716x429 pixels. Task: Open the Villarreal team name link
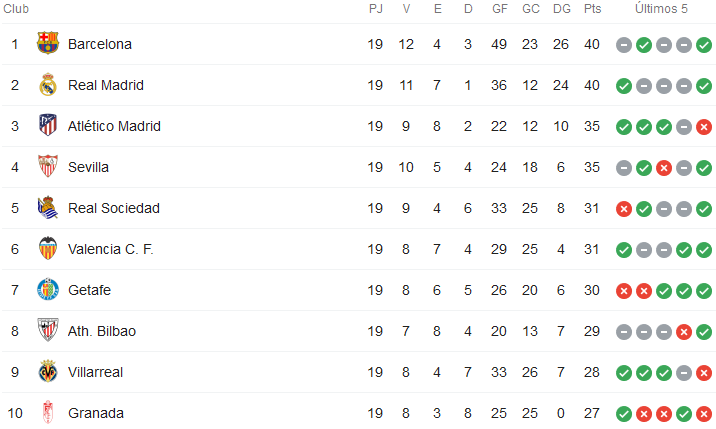click(95, 372)
